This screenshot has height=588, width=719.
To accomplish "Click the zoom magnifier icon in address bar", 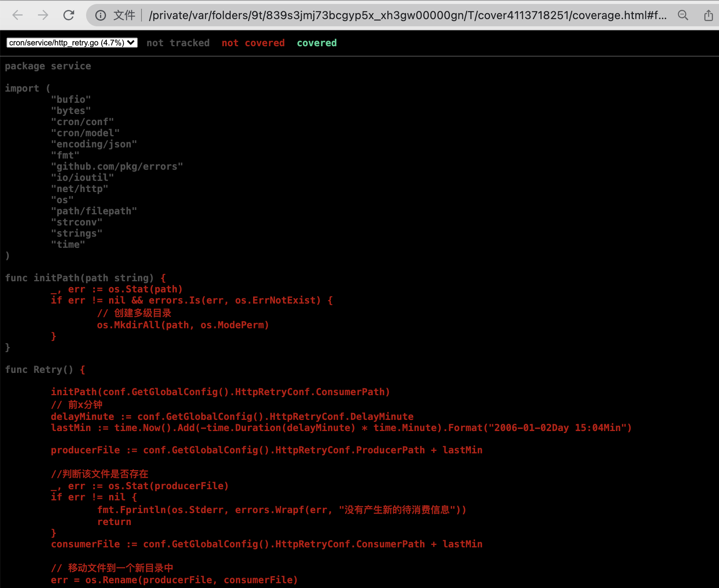I will tap(683, 15).
